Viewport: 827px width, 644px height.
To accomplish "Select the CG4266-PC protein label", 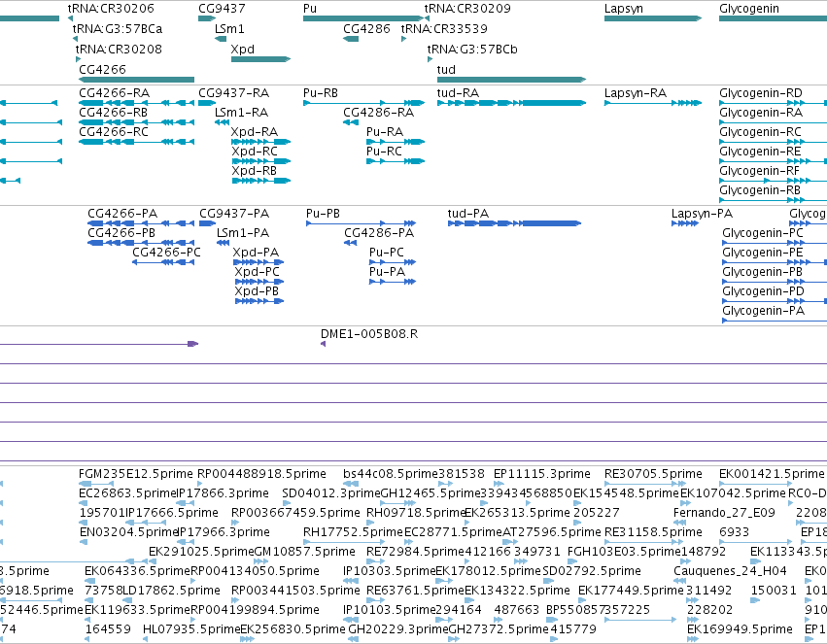I will coord(167,252).
